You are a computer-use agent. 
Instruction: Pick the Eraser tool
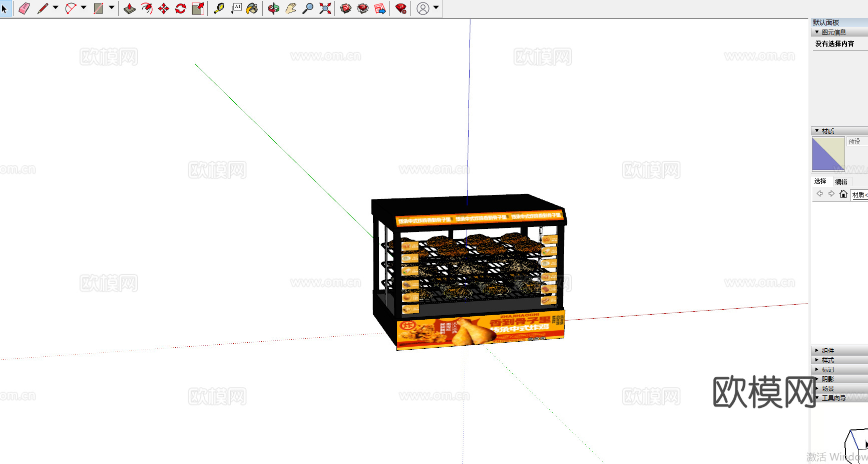point(24,9)
